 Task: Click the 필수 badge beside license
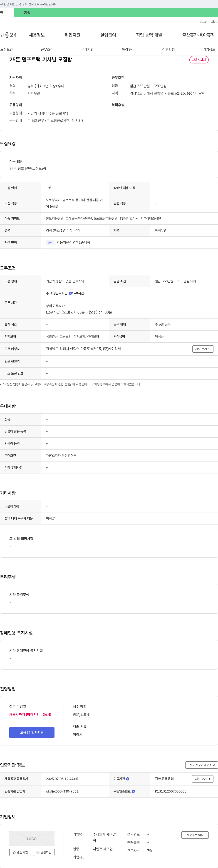[50, 243]
